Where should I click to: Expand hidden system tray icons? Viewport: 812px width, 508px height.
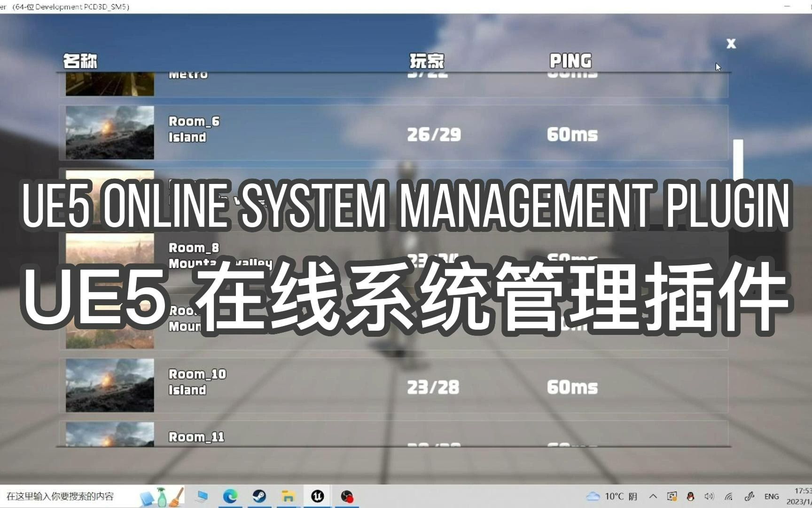653,496
